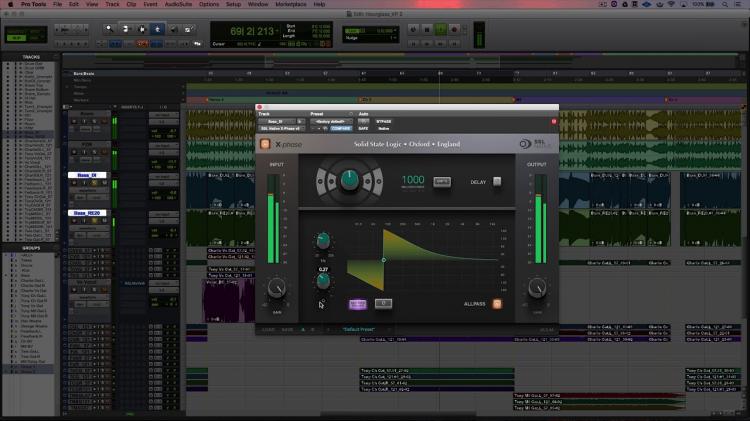The image size is (750, 421).
Task: Click the Record transport button
Action: click(x=454, y=29)
